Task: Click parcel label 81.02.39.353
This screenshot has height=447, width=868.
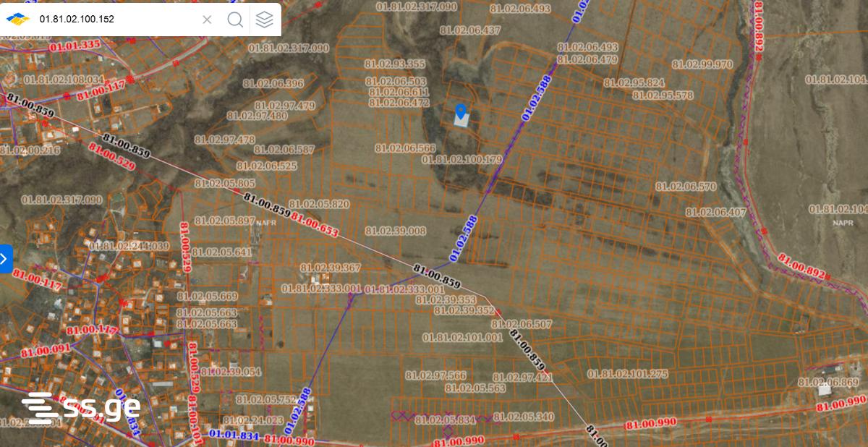Action: coord(446,299)
